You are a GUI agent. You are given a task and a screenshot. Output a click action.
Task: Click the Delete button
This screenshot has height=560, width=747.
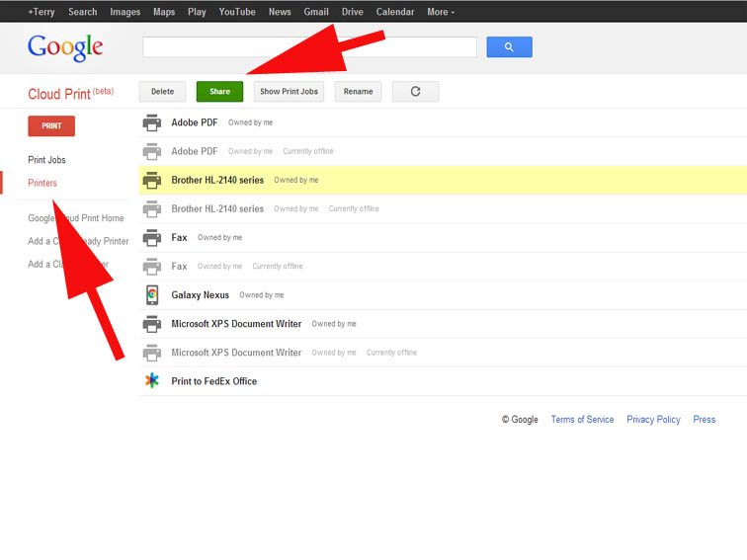pyautogui.click(x=162, y=92)
